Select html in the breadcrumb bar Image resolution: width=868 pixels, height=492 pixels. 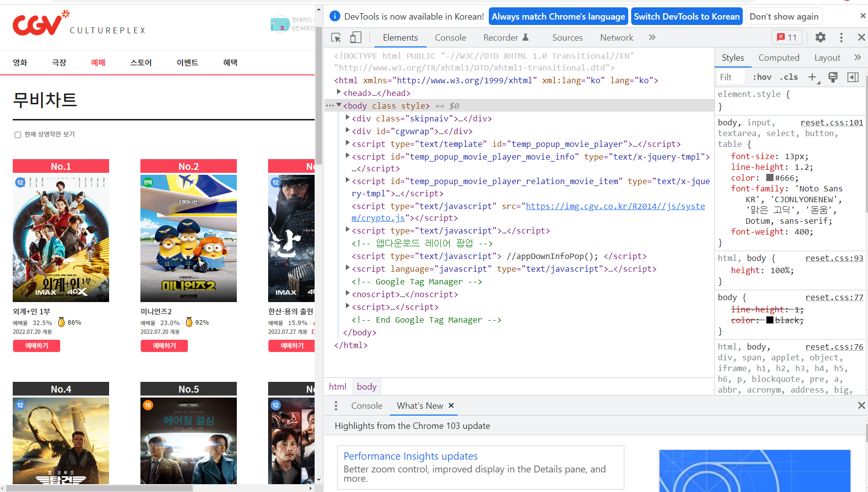tap(338, 387)
